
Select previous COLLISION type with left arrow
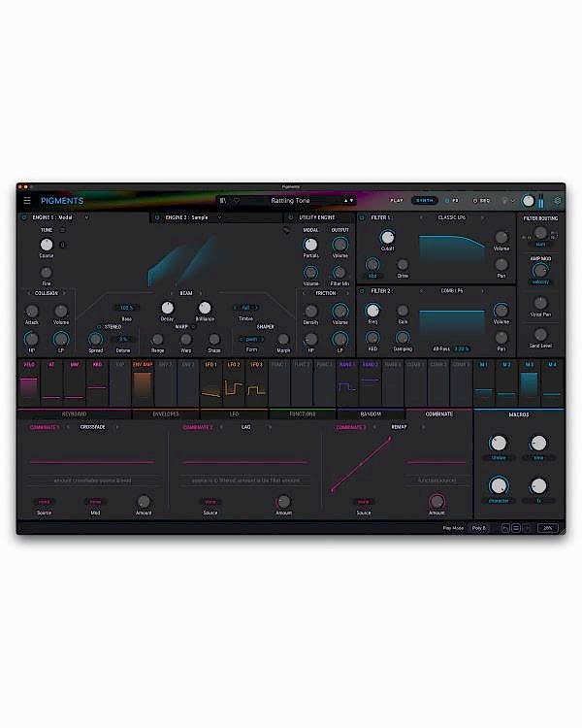[x=29, y=293]
